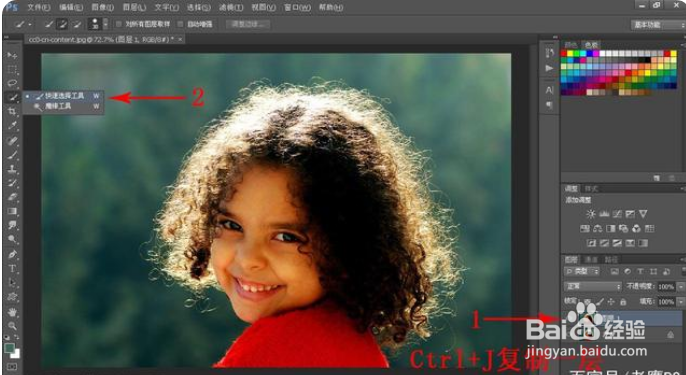The image size is (686, 375).
Task: Open the History panel icon
Action: pos(550,53)
